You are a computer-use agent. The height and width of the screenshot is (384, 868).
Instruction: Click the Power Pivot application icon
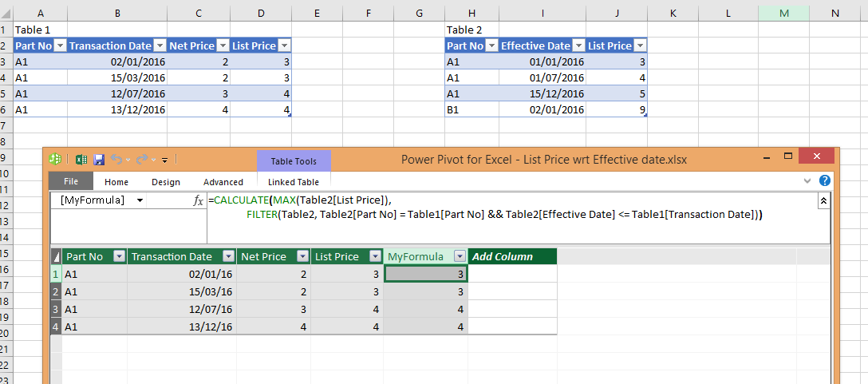point(55,160)
